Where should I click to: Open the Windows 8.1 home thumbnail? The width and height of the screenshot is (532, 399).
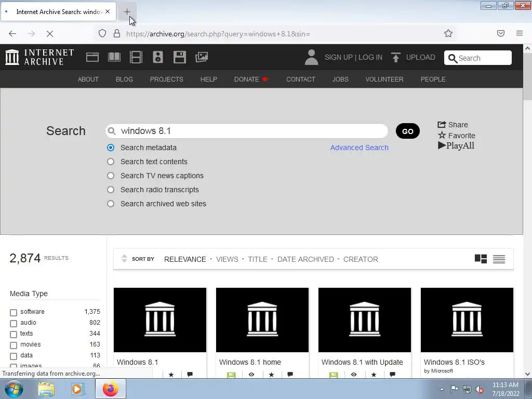pos(262,320)
